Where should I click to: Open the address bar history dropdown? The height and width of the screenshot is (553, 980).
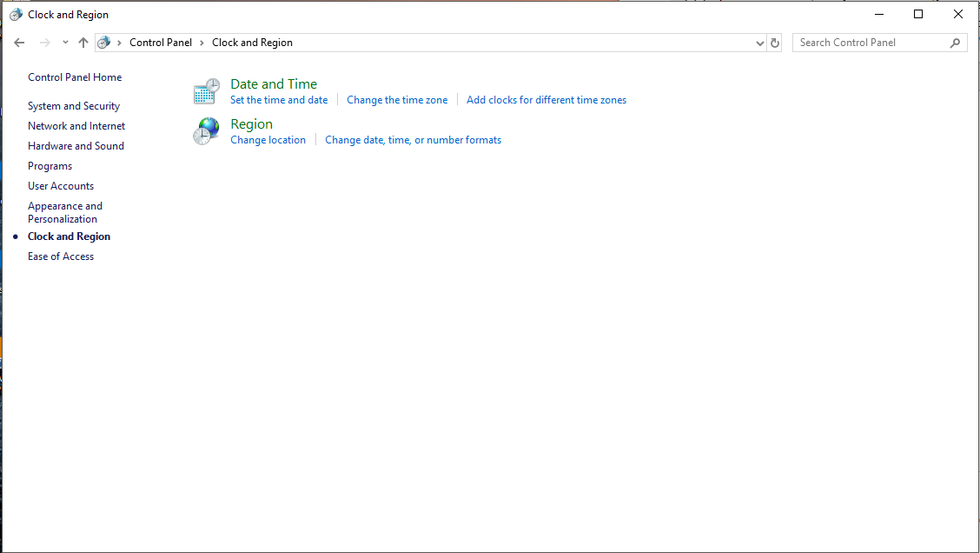click(x=759, y=42)
